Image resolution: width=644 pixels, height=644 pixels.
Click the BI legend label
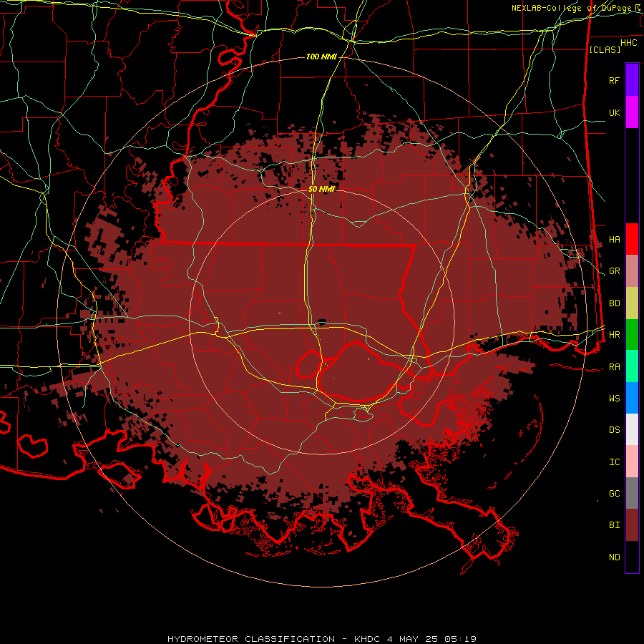click(615, 525)
